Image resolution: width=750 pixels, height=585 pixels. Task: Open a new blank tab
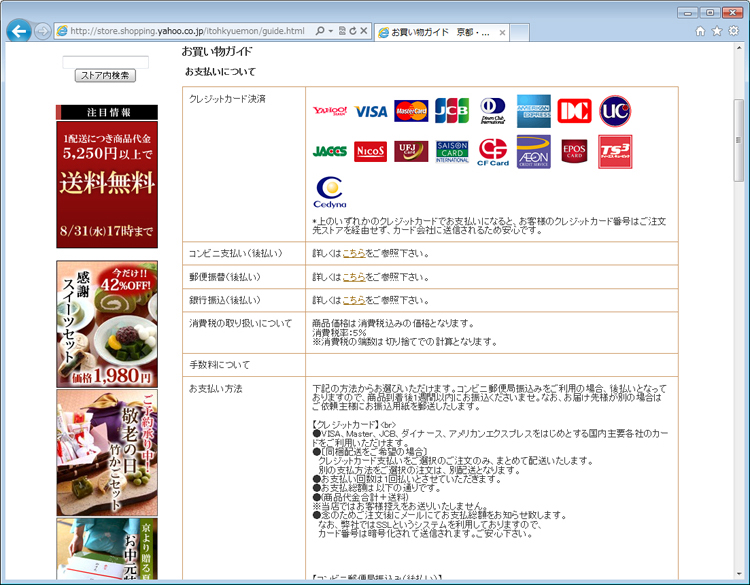tap(519, 33)
